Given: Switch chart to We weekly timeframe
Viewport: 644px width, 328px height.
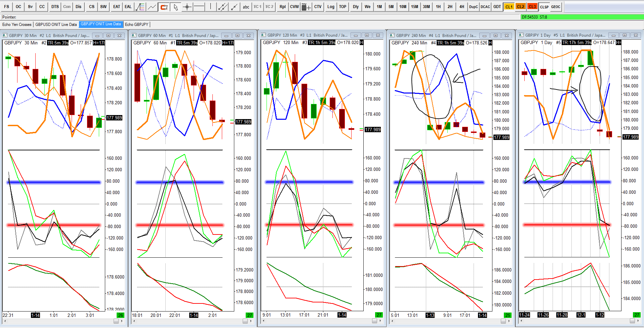Looking at the screenshot, I should [368, 7].
